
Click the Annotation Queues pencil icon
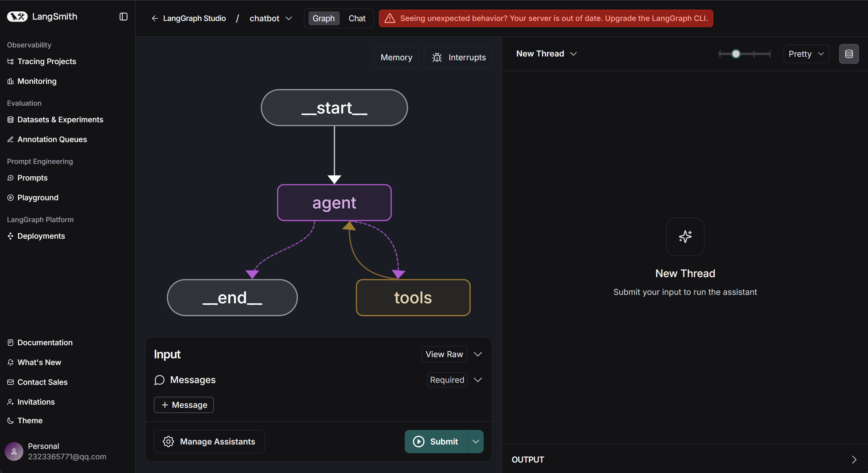[x=10, y=139]
